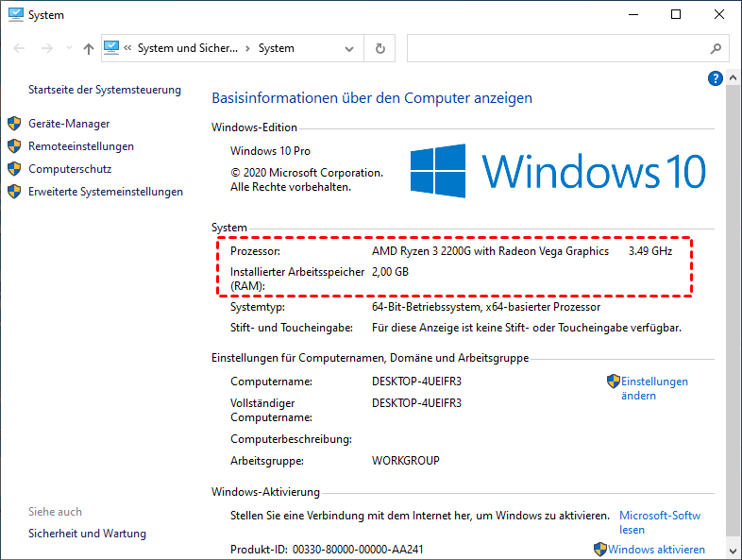Close the System window
Viewport: 742px width, 560px height.
point(719,15)
